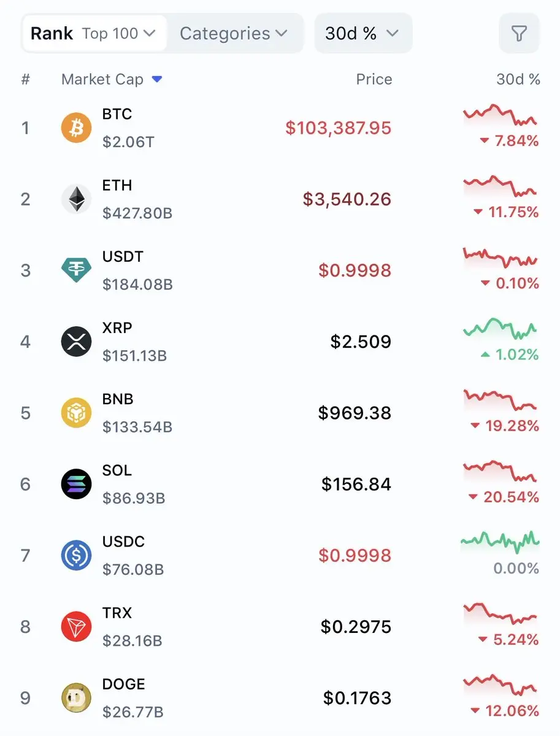Open the filter funnel button
The width and height of the screenshot is (560, 736).
[519, 33]
